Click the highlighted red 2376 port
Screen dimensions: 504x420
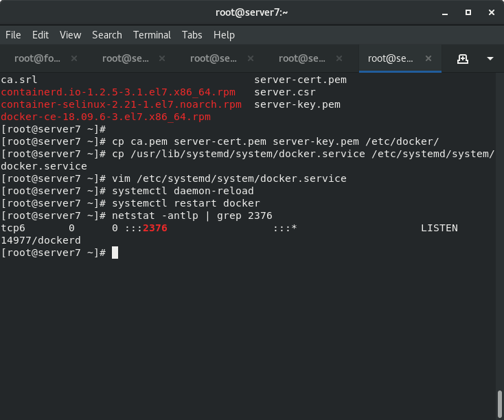point(155,228)
